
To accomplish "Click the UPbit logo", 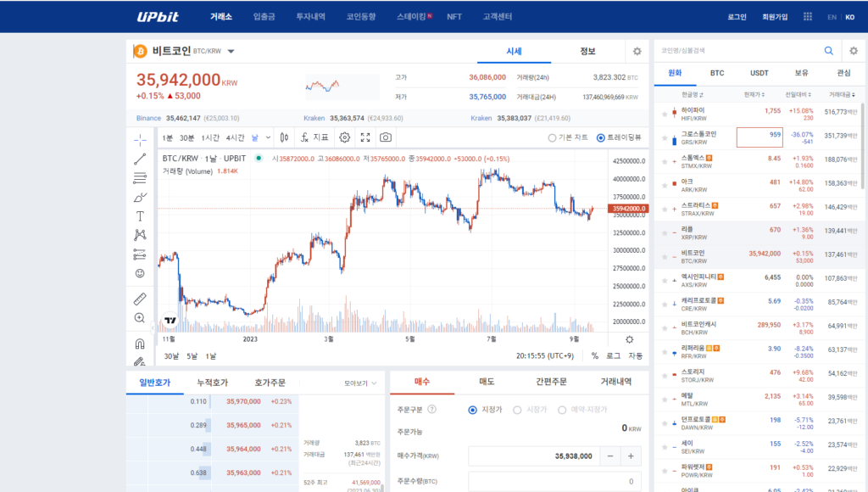I will click(159, 17).
